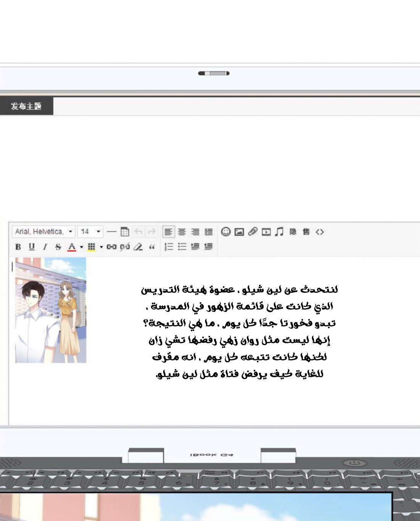The image size is (420, 521).
Task: Select the 发布主题 tab
Action: tap(26, 106)
